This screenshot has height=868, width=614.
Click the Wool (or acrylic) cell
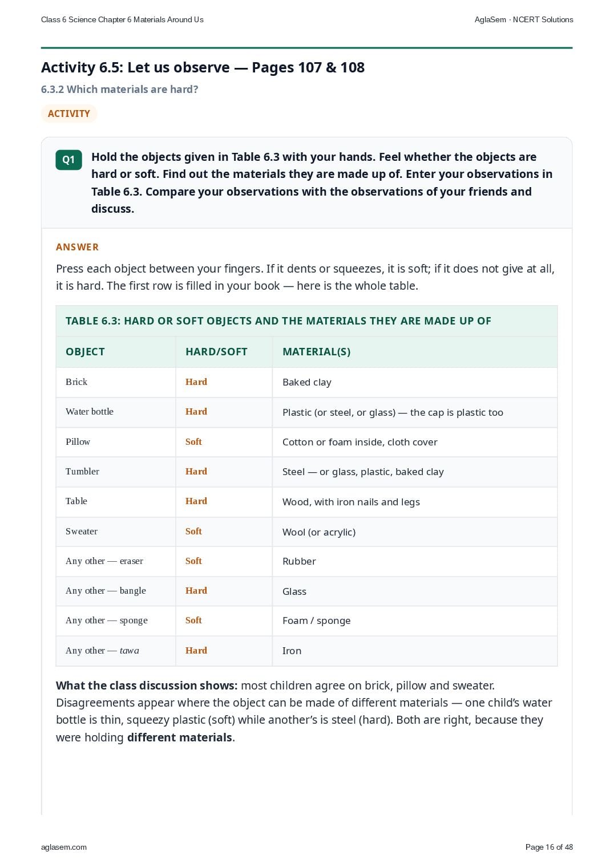coord(415,532)
